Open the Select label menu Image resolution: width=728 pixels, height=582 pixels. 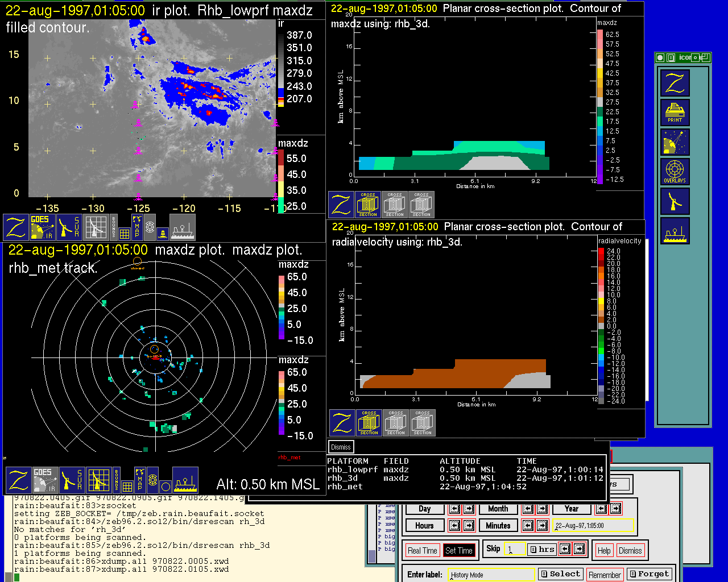point(561,574)
